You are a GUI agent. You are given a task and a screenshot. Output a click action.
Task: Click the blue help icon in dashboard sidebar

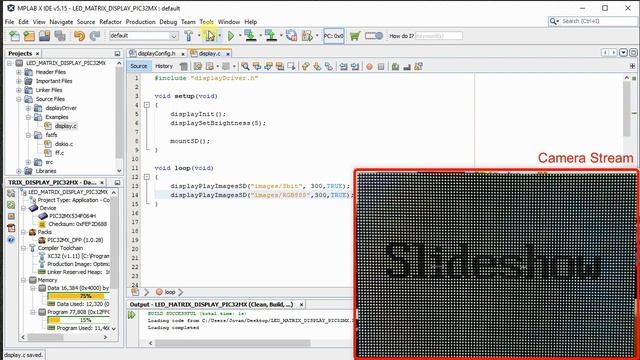(x=11, y=240)
